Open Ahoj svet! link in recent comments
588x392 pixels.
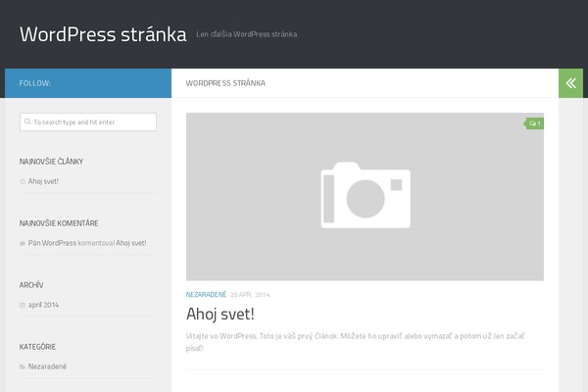[x=131, y=243]
